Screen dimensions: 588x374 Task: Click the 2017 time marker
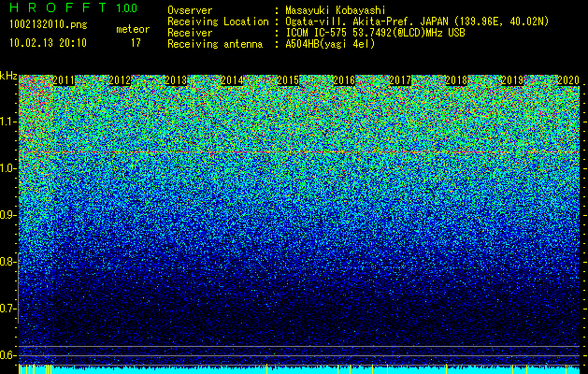pyautogui.click(x=400, y=80)
